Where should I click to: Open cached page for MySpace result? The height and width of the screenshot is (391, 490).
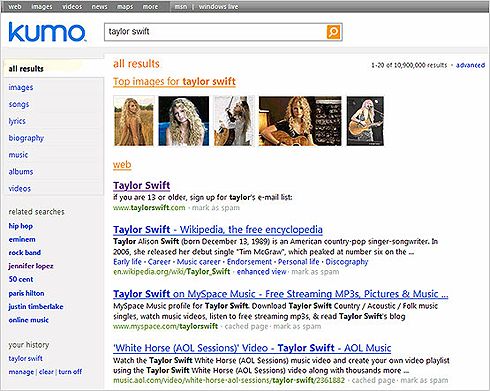[x=246, y=327]
